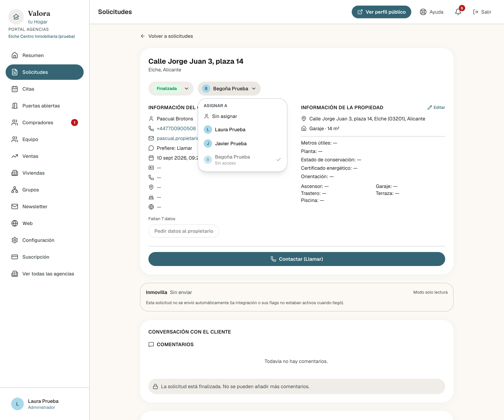
Task: Assign the request to Javier Prueba
Action: click(242, 143)
